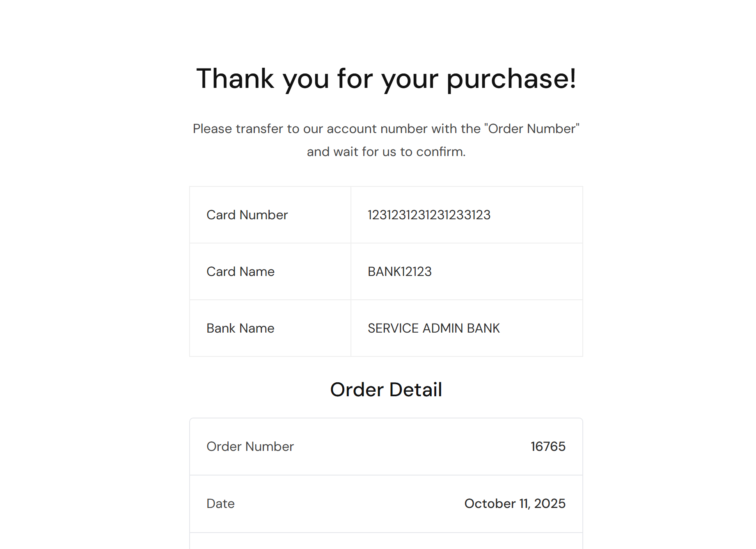Click the word "Thank" in the heading

point(235,78)
